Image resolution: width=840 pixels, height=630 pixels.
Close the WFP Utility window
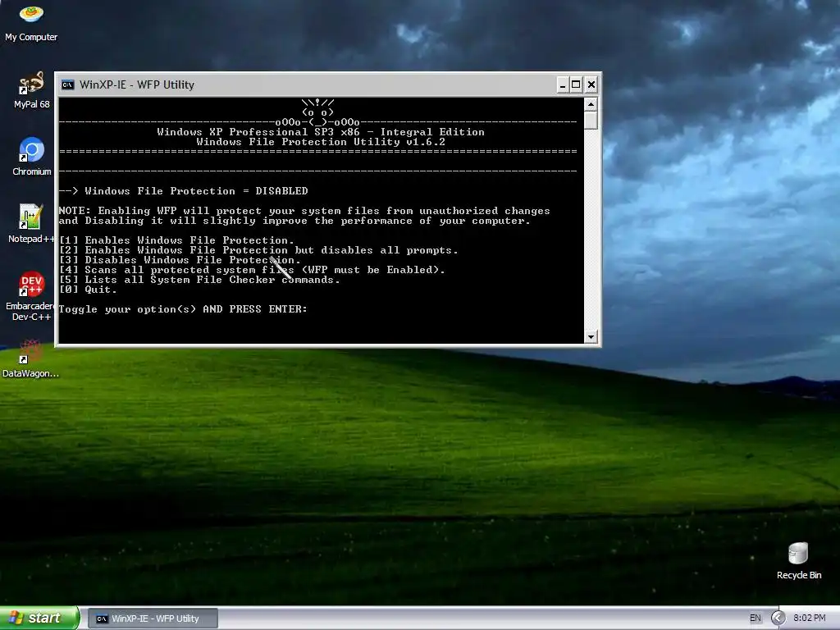[591, 84]
